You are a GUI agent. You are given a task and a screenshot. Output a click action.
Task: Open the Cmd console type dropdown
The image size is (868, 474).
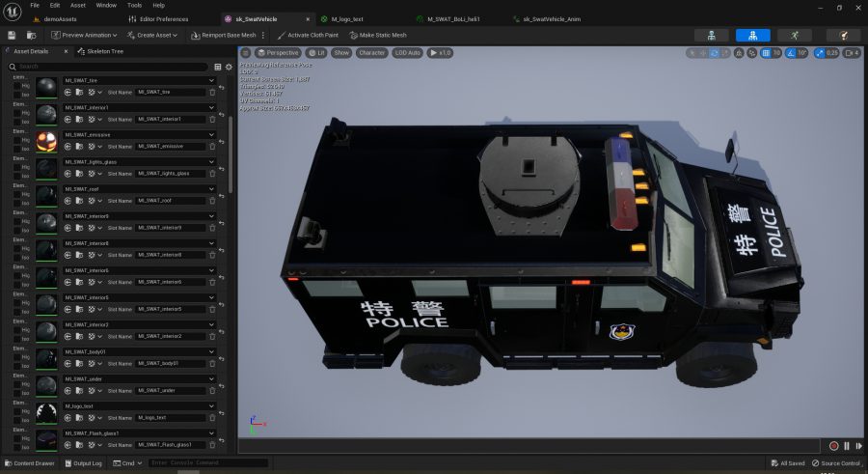pyautogui.click(x=127, y=463)
